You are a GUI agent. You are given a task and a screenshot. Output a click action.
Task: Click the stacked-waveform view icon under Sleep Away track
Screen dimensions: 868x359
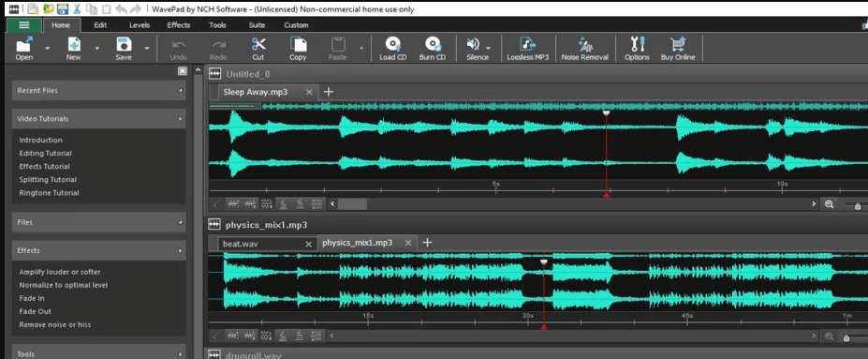tap(267, 204)
